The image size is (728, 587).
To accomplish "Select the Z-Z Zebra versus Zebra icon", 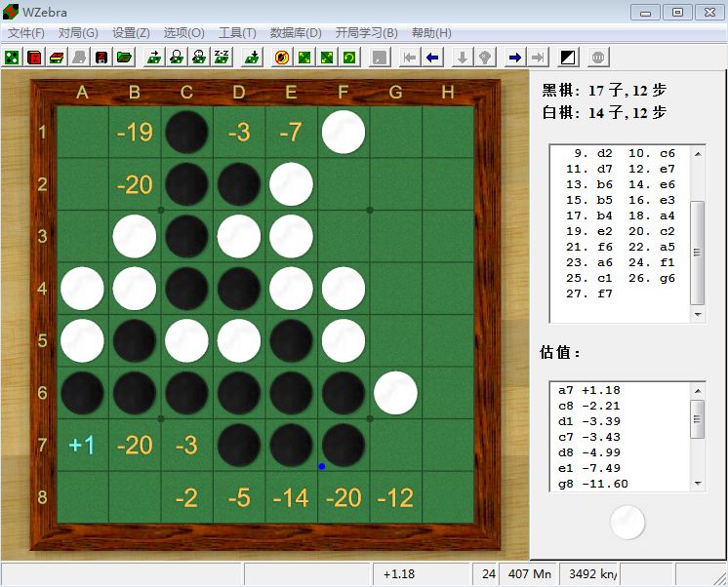I will click(222, 58).
